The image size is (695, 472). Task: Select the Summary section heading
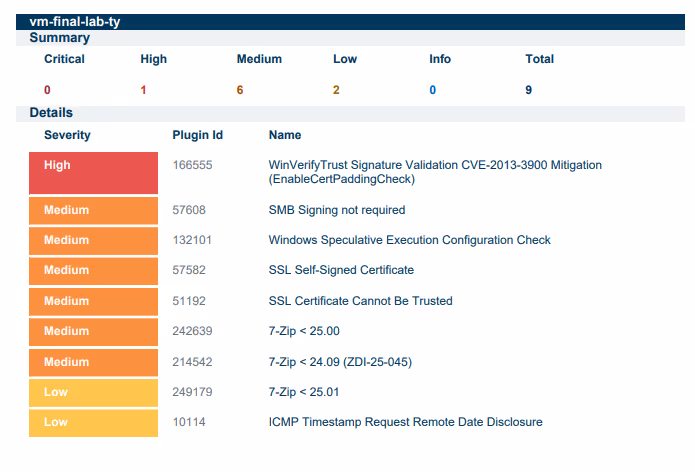click(x=59, y=38)
